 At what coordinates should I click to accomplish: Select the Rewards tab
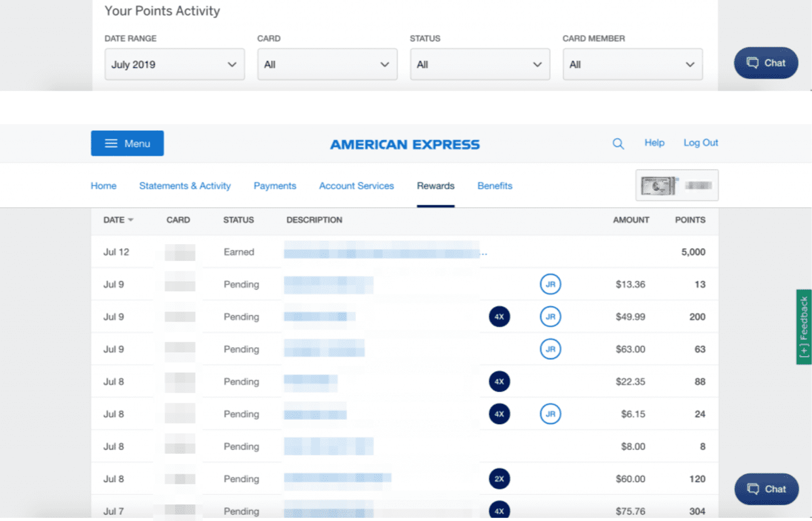[x=436, y=186]
